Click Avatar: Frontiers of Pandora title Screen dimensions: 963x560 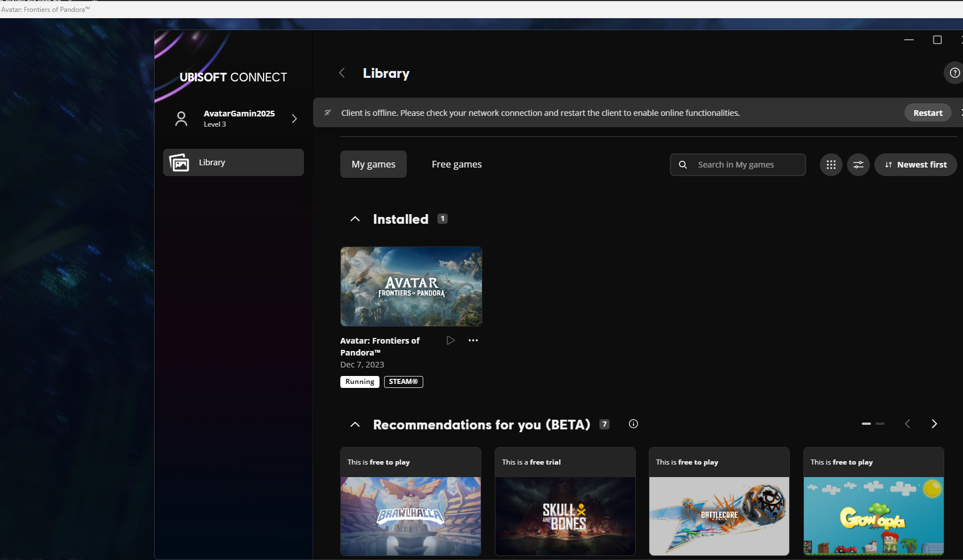coord(380,346)
